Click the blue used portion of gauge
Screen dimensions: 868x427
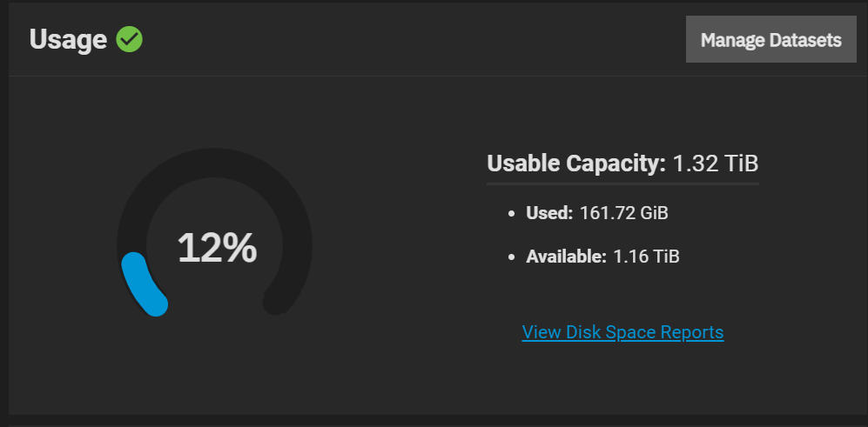(x=142, y=284)
